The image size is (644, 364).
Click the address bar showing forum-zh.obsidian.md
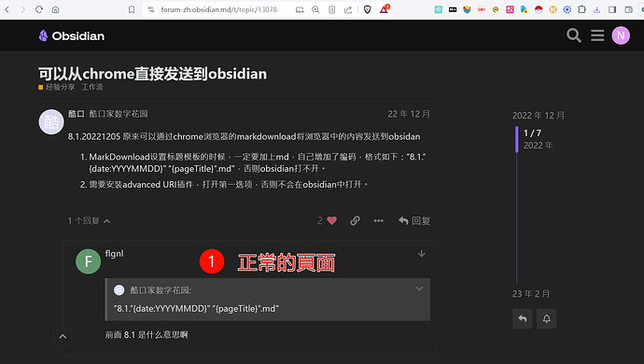point(219,9)
